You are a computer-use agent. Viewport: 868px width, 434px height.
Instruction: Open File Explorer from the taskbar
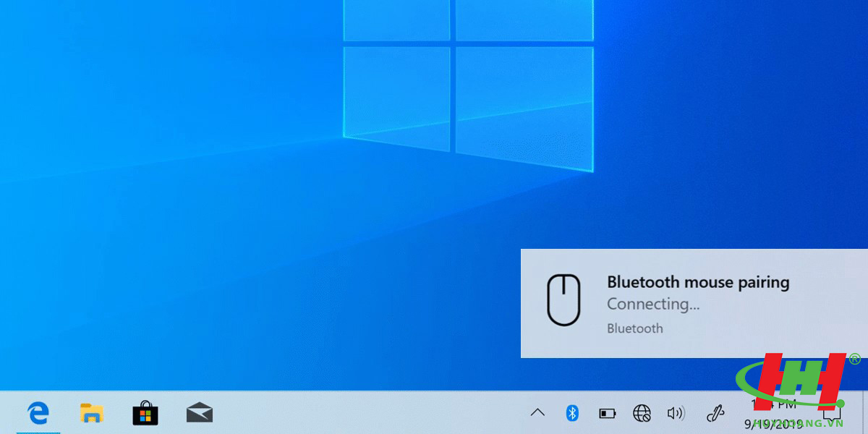coord(92,413)
